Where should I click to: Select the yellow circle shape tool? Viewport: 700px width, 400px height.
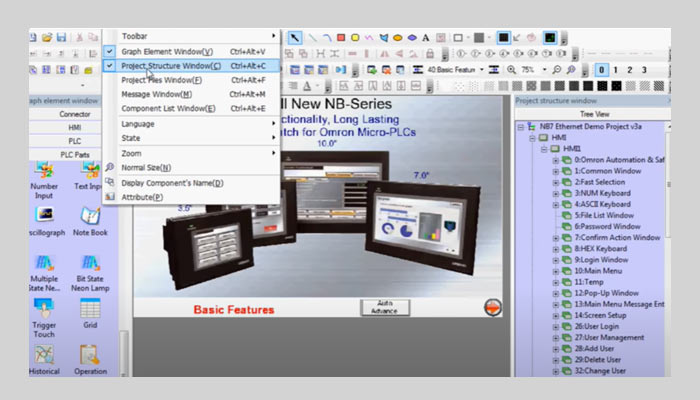355,38
